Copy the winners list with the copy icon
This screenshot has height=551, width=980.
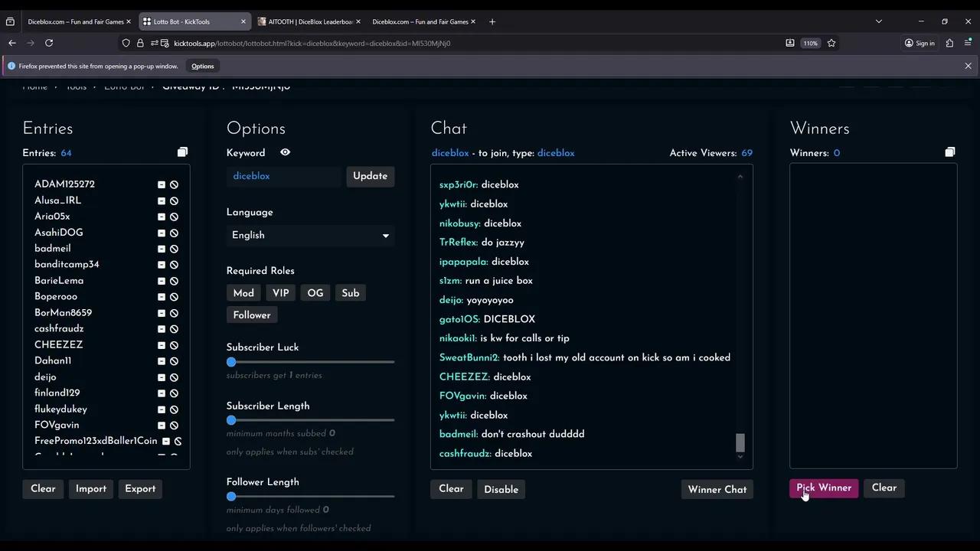950,152
